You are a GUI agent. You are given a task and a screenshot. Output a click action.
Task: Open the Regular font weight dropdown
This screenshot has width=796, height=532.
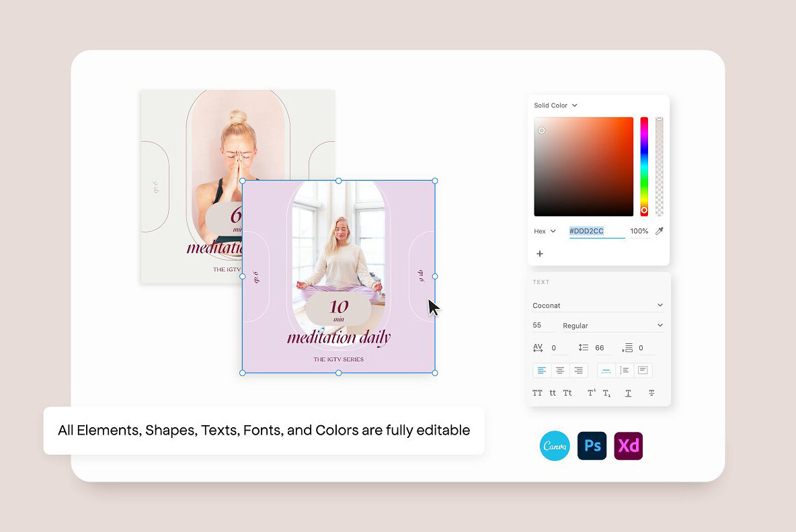click(x=612, y=325)
